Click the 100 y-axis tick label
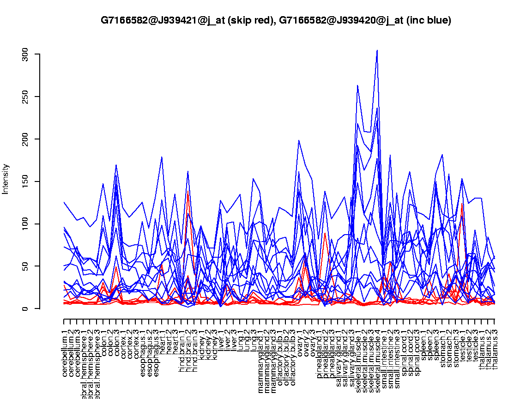Screen dimensions: 532x399 click(x=25, y=224)
